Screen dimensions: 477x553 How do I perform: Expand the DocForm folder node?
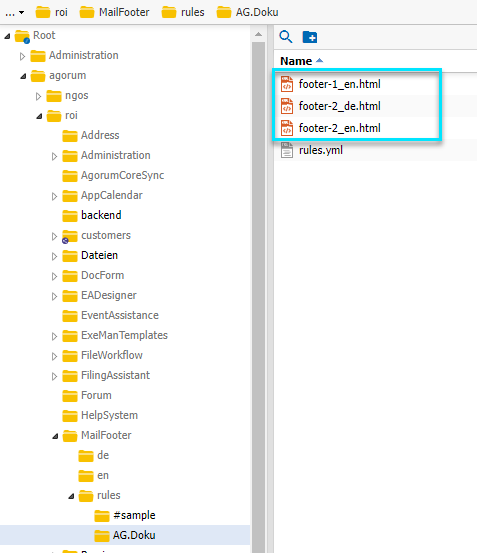54,276
